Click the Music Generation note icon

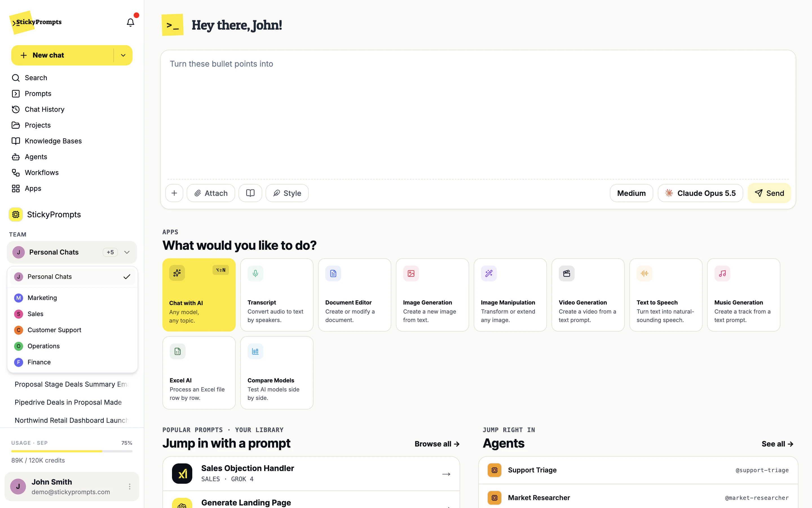pyautogui.click(x=722, y=273)
